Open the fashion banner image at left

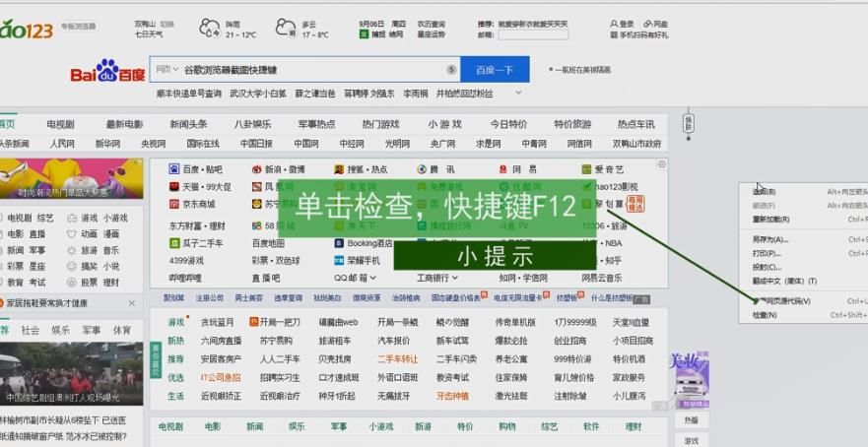[71, 178]
